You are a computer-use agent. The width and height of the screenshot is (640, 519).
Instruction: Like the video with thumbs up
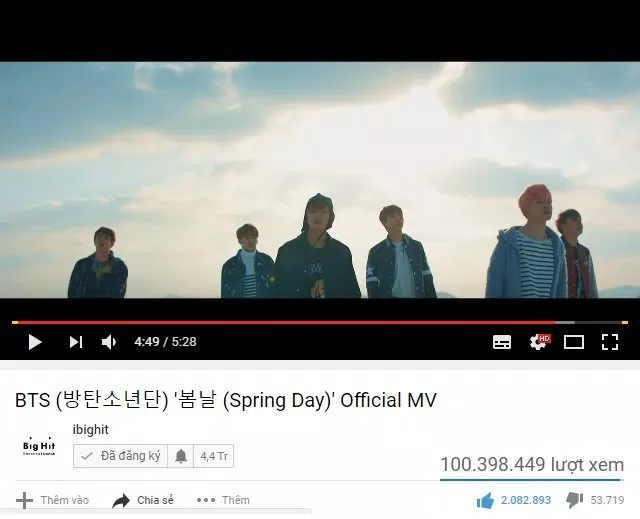point(485,500)
